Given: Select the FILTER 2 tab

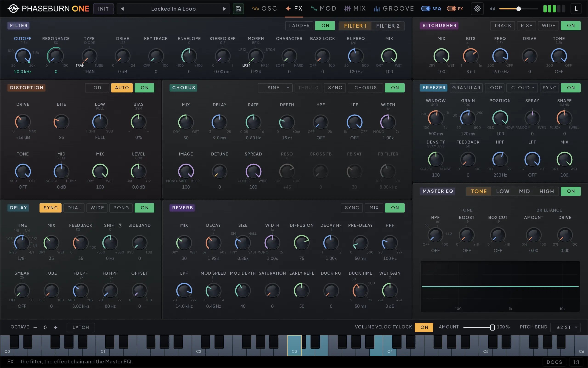Looking at the screenshot, I should [x=388, y=26].
